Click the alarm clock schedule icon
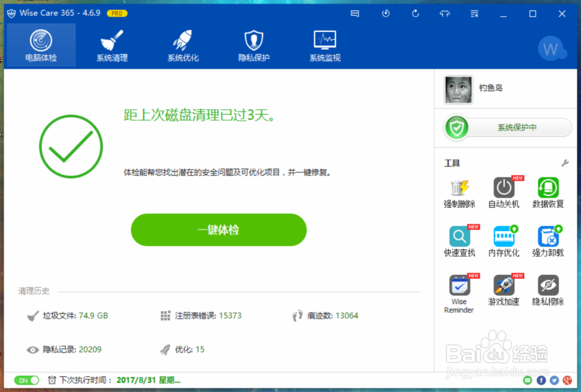Viewport: 581px width, 392px height. 52,380
